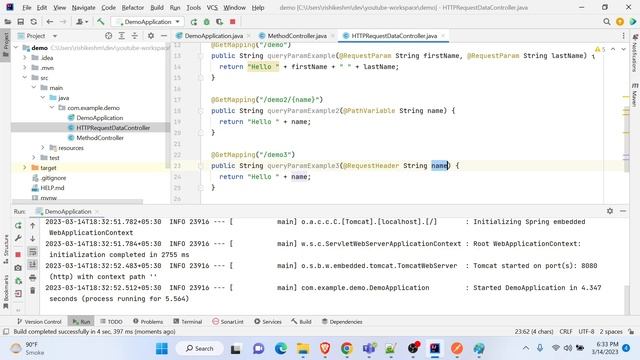Click Expand All in Project panel
The height and width of the screenshot is (360, 640).
122,36
